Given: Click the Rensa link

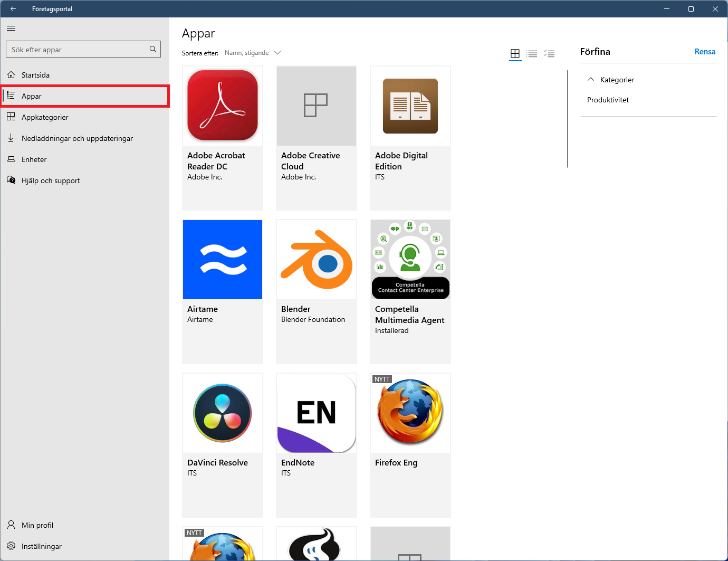Looking at the screenshot, I should (705, 52).
